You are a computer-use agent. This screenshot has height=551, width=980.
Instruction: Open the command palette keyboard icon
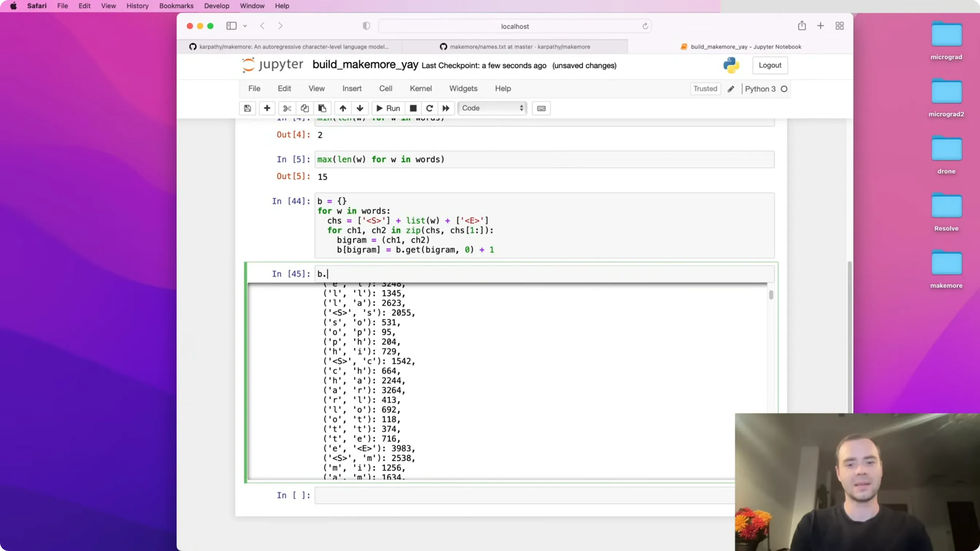point(541,108)
